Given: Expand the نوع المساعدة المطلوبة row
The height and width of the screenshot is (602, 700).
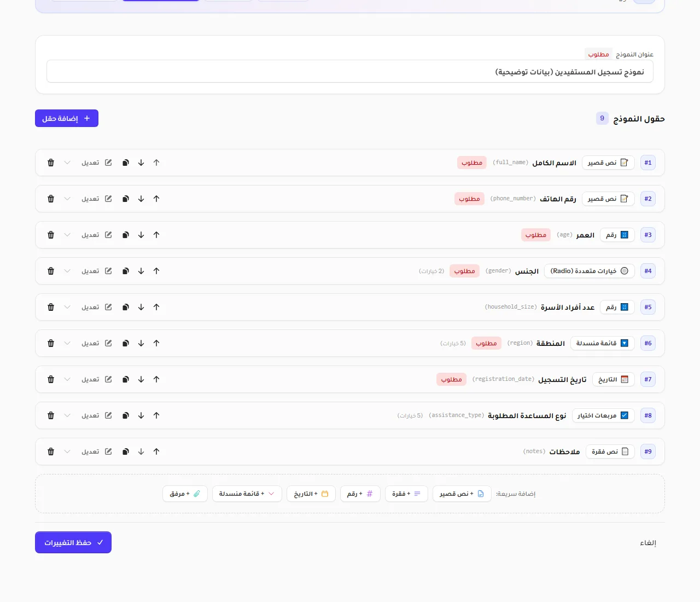Looking at the screenshot, I should coord(67,415).
